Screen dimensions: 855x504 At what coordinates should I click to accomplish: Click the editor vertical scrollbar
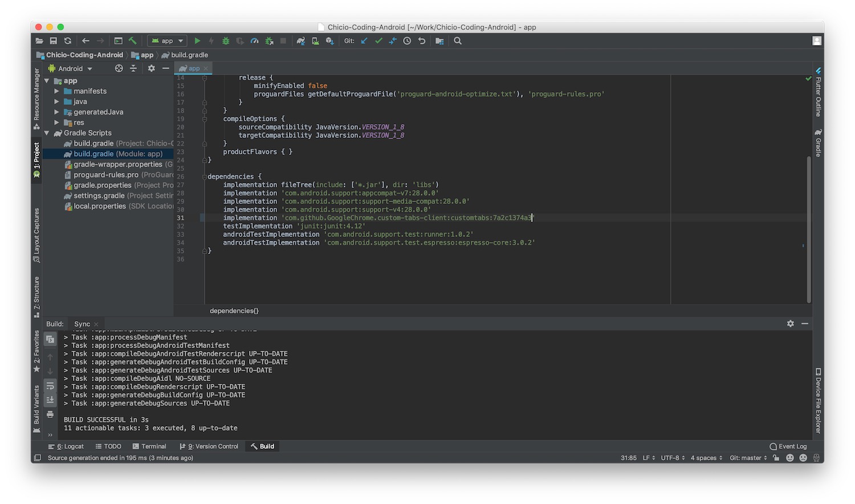coord(808,230)
